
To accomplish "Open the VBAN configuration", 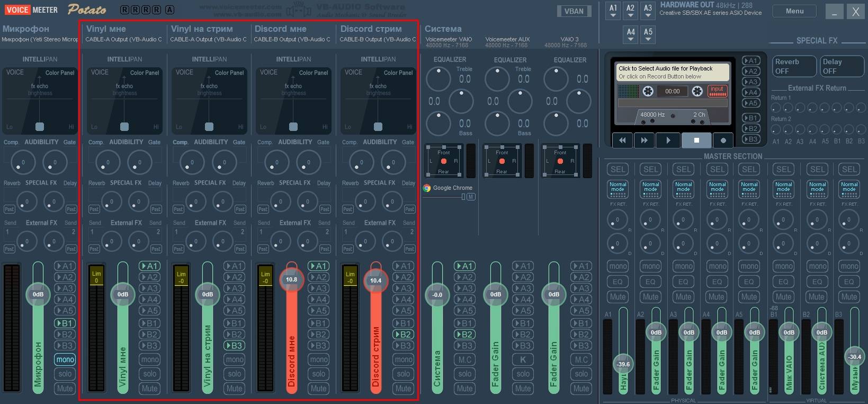I will [574, 11].
